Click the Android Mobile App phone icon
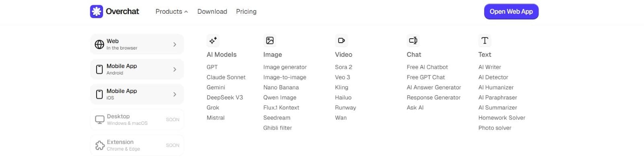This screenshot has height=161, width=644. (99, 69)
